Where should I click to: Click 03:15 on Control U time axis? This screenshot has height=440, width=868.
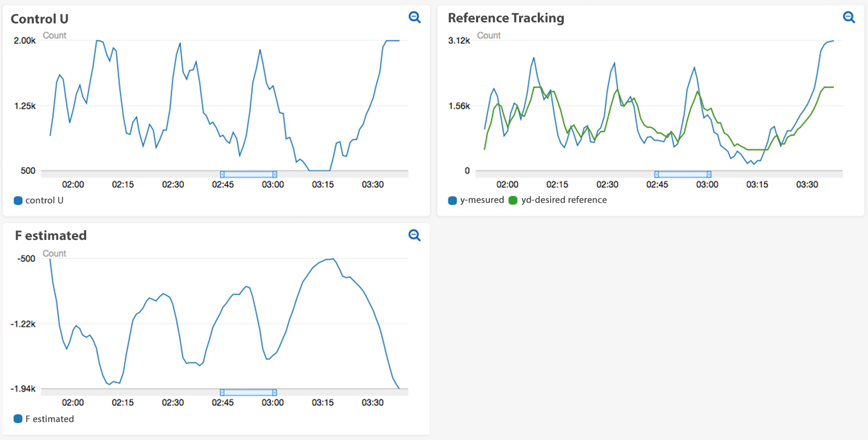pyautogui.click(x=323, y=185)
